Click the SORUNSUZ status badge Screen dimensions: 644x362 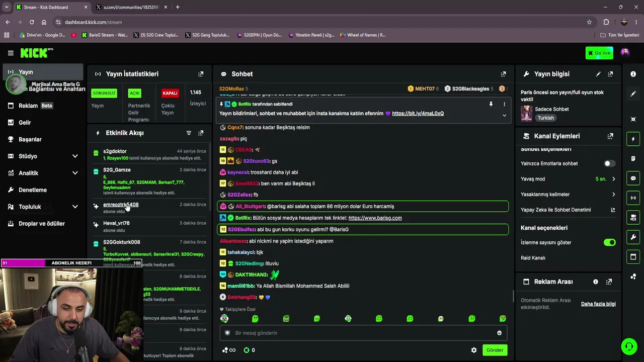coord(104,93)
